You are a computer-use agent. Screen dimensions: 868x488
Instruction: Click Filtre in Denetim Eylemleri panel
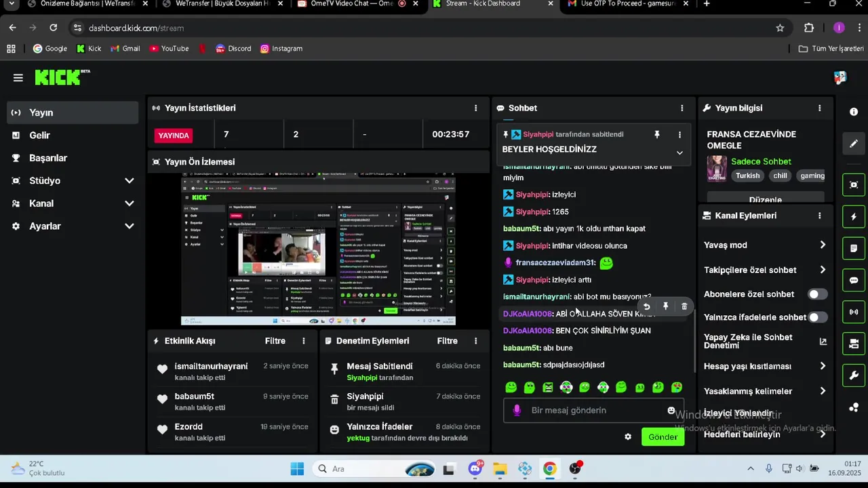point(448,341)
